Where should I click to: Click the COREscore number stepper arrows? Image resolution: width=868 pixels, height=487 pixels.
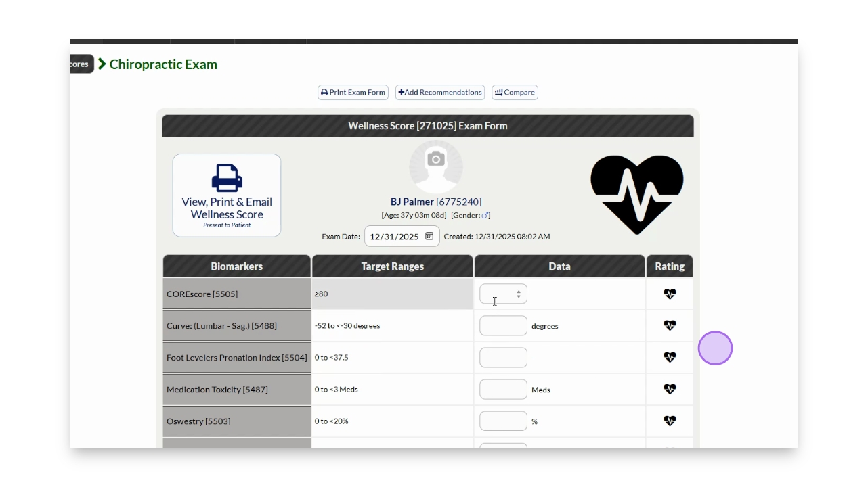tap(519, 294)
